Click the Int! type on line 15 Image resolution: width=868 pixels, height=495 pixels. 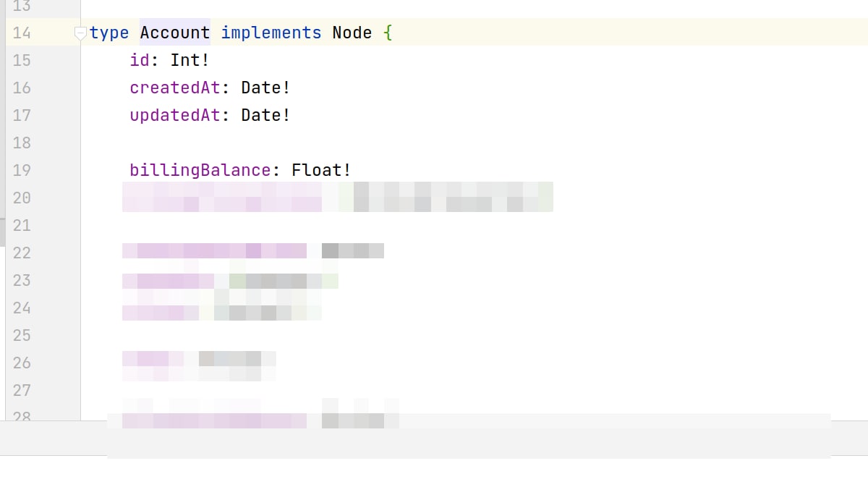coord(190,60)
